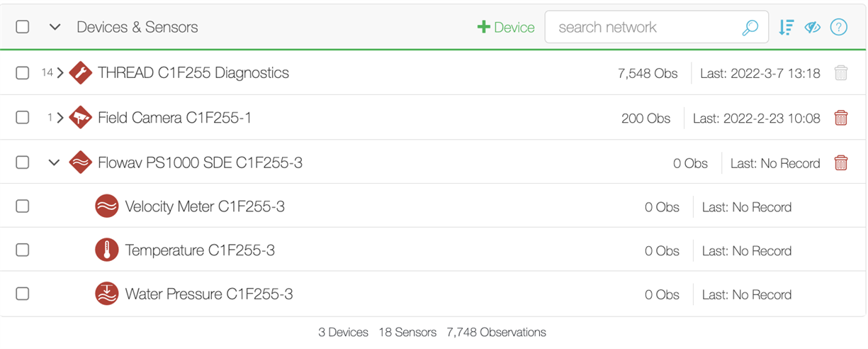Click Last: 2022-2-23 10:08 timestamp
This screenshot has width=868, height=349.
(x=757, y=118)
